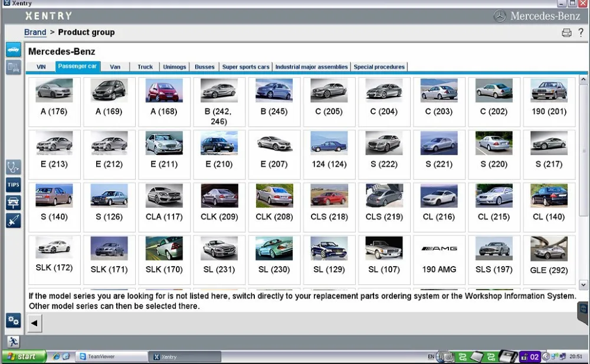Click the scroll down arrow of model list
This screenshot has height=364, width=590.
click(x=583, y=285)
